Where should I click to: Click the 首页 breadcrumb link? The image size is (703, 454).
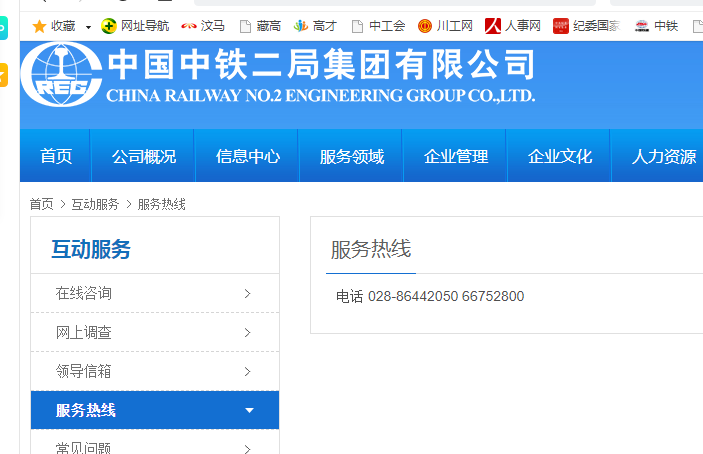coord(41,204)
